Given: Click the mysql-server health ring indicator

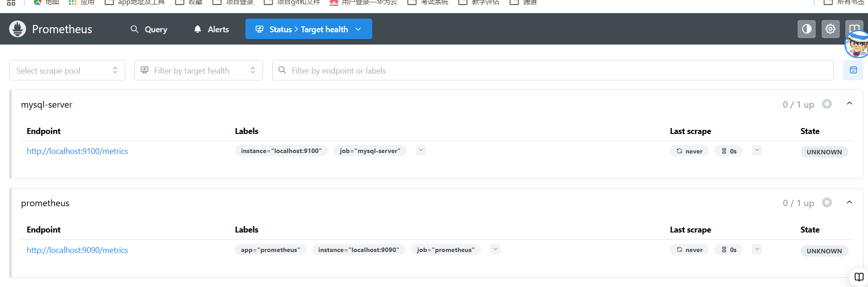Looking at the screenshot, I should tap(827, 104).
